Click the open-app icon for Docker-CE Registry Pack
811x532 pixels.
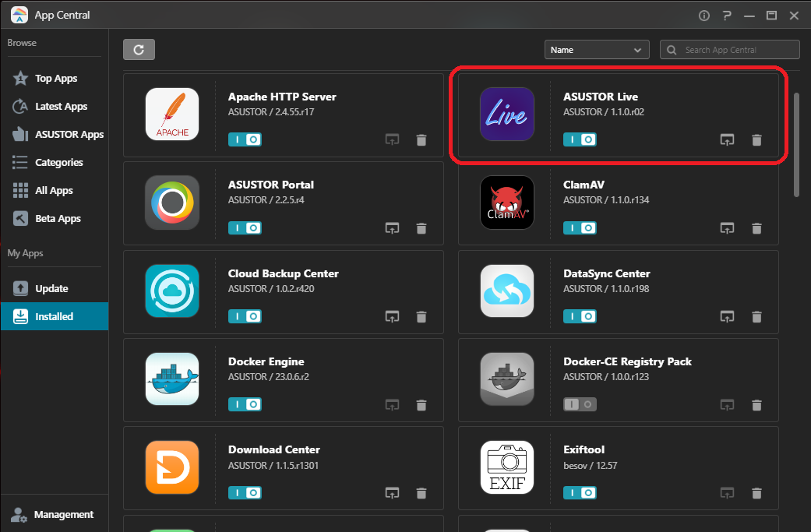727,405
